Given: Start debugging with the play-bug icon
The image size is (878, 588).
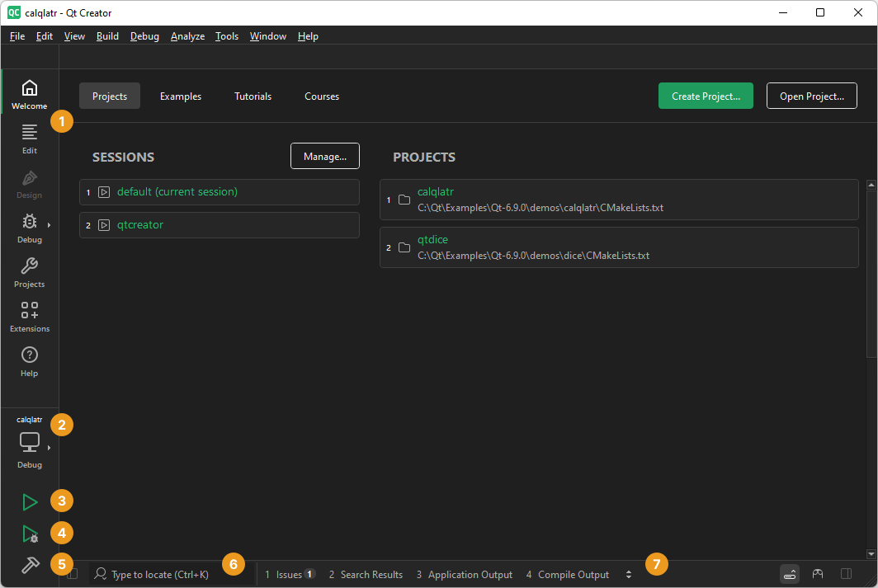Looking at the screenshot, I should [x=30, y=534].
